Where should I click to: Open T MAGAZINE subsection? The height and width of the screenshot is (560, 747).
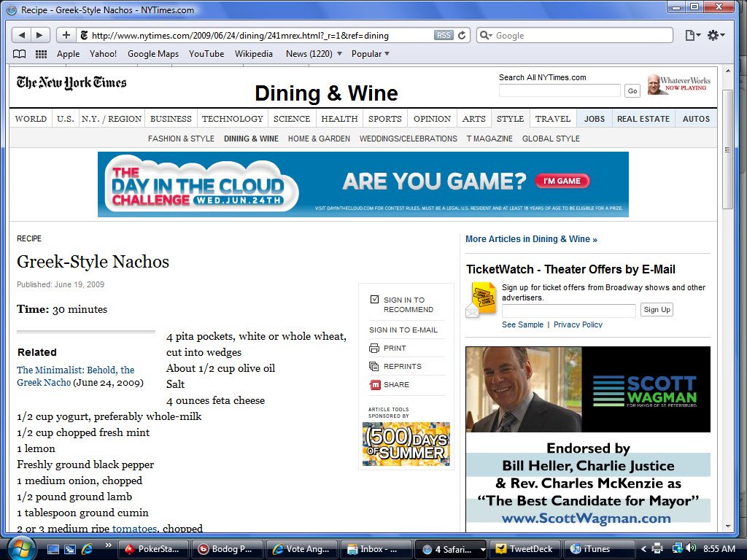point(489,139)
